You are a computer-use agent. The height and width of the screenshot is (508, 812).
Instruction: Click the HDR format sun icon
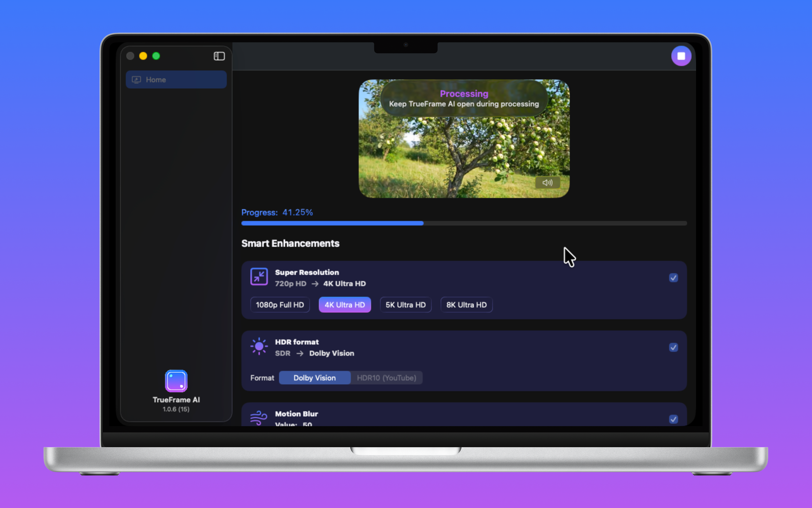259,346
